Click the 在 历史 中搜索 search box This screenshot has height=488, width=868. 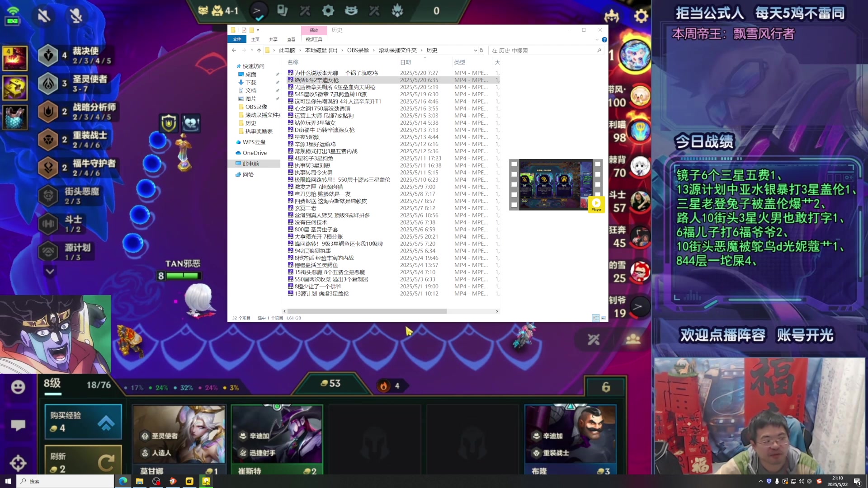click(x=546, y=51)
